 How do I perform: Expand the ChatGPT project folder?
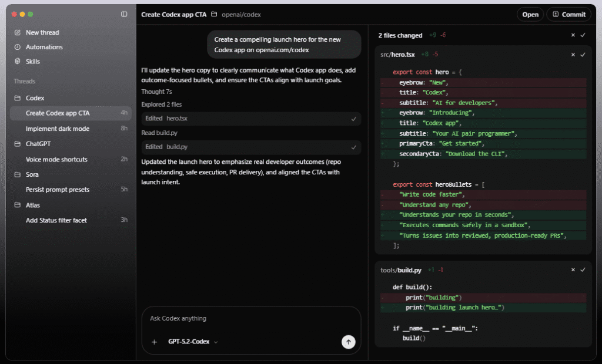(18, 144)
